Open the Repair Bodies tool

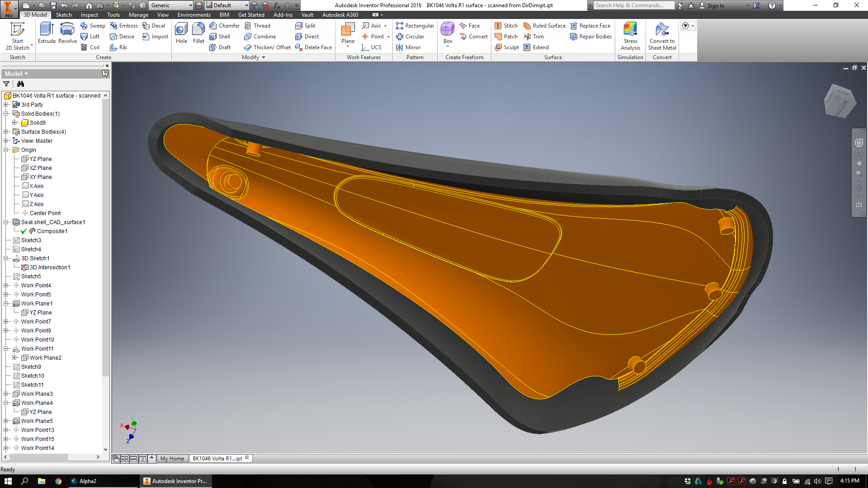pyautogui.click(x=591, y=37)
